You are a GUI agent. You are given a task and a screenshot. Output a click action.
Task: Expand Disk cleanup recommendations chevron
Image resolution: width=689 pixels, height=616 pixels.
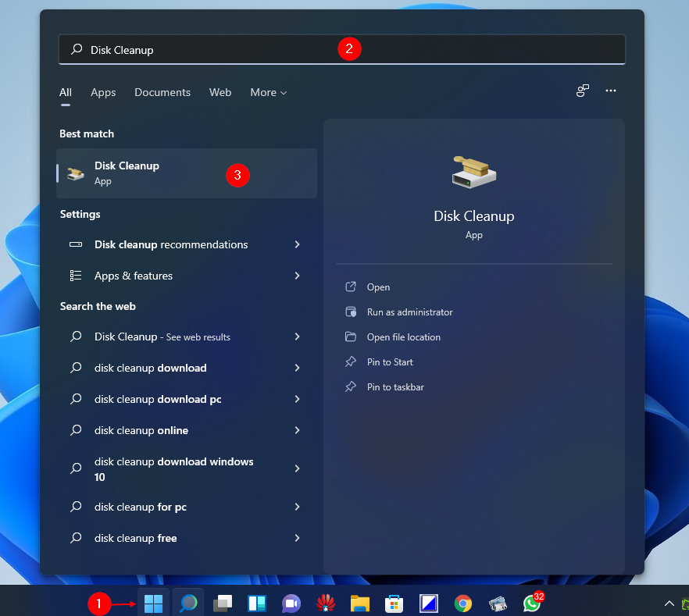coord(297,244)
